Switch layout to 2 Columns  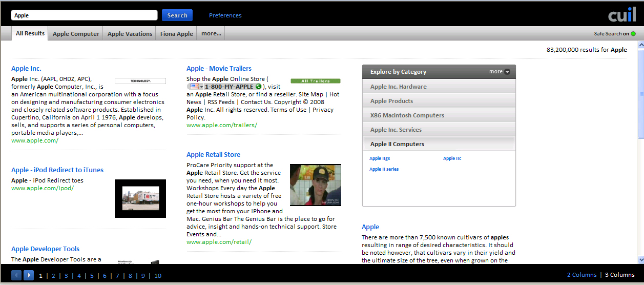(x=581, y=275)
